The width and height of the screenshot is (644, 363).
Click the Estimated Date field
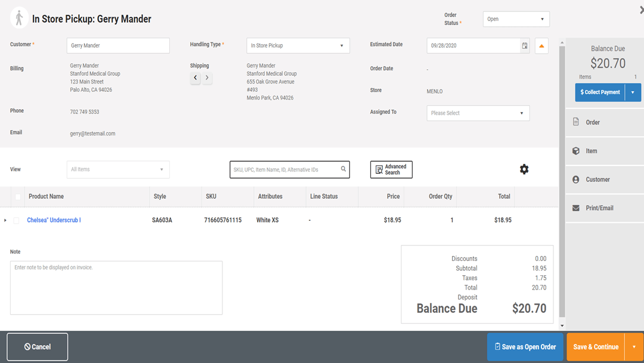[x=473, y=45]
